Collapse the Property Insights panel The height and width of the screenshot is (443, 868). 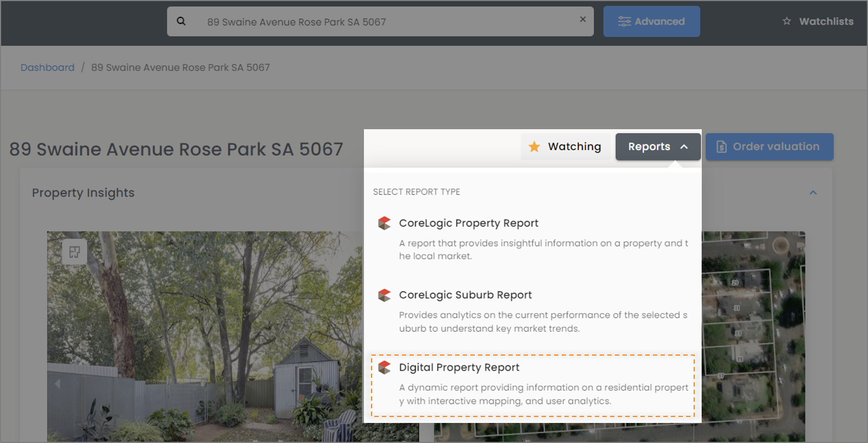coord(813,193)
